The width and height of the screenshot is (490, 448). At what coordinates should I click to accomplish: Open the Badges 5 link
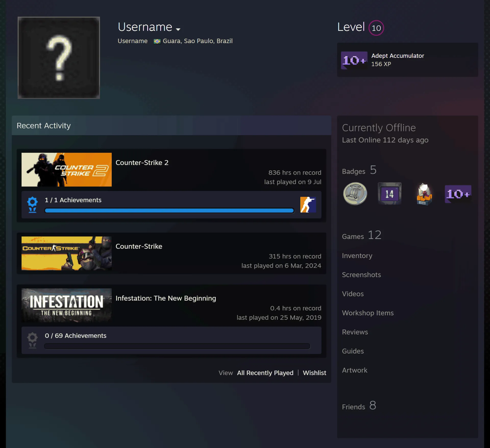coord(359,170)
